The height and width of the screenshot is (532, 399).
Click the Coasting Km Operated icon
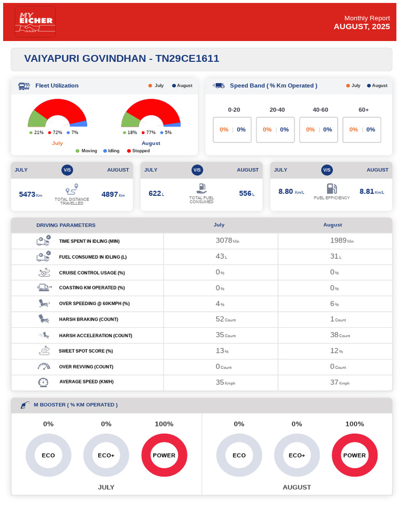click(44, 288)
